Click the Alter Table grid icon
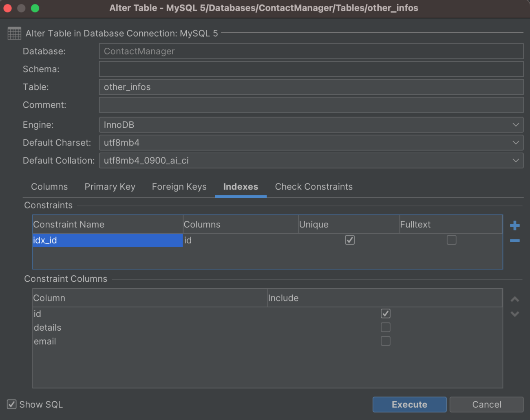The image size is (530, 420). [x=14, y=33]
